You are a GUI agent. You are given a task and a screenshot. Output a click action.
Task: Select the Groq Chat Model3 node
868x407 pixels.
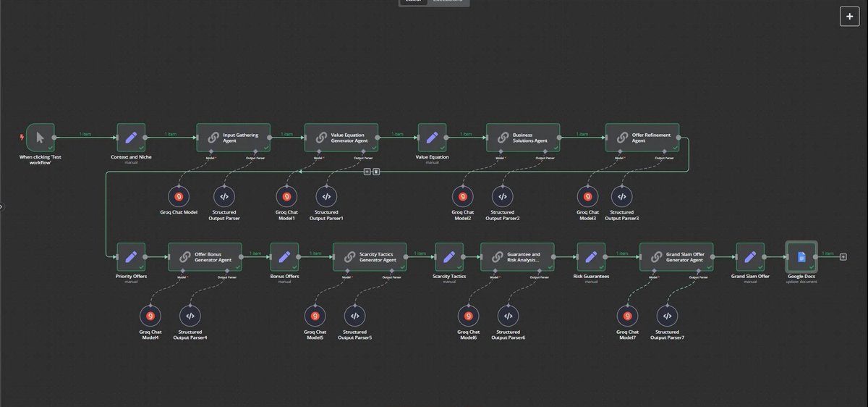[587, 196]
